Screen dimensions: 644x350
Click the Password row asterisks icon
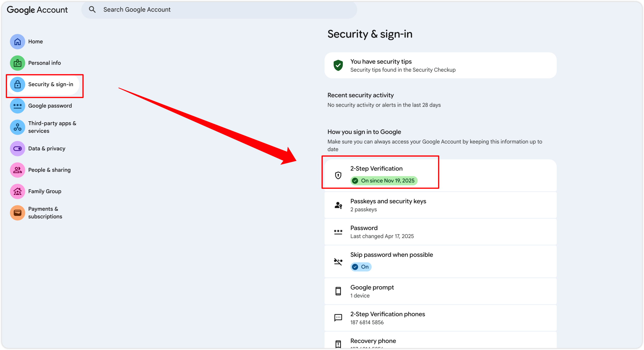[338, 232]
